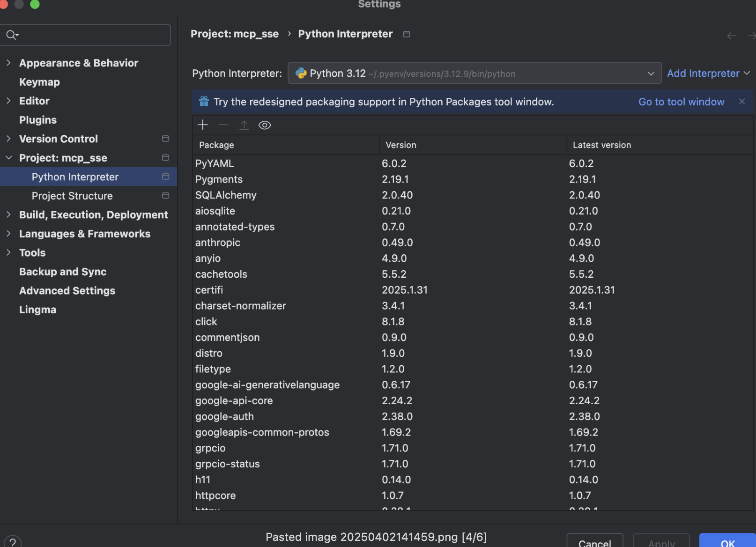Select the h11 package row
The image size is (756, 547).
point(473,480)
